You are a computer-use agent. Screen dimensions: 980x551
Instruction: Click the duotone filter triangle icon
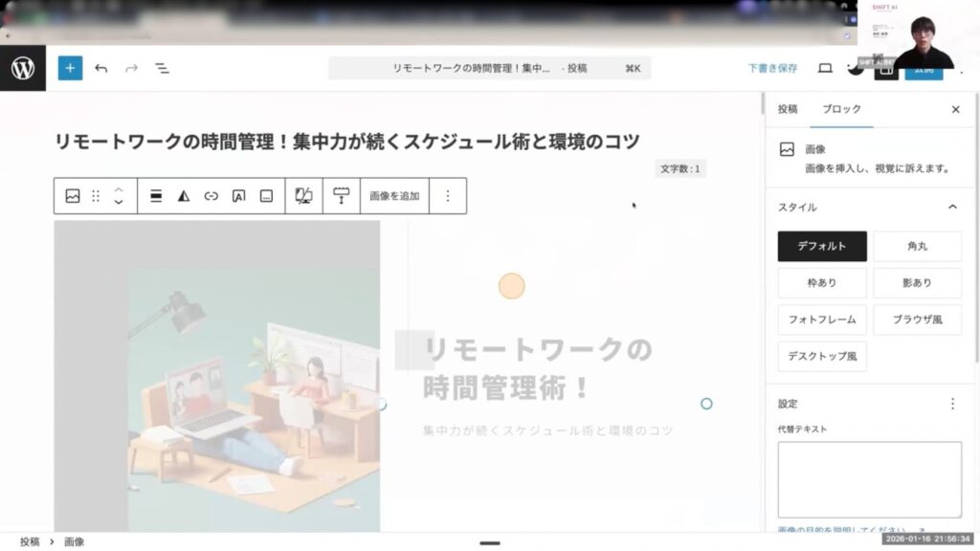184,195
